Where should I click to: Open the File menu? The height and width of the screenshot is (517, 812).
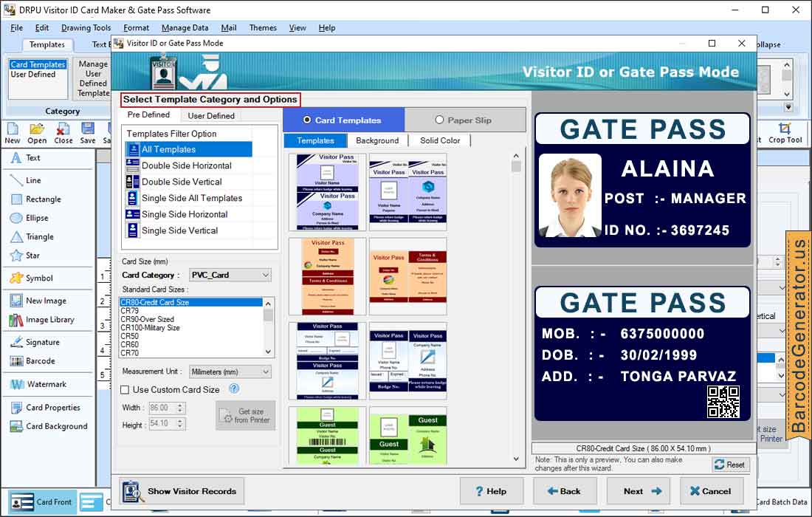tap(16, 28)
